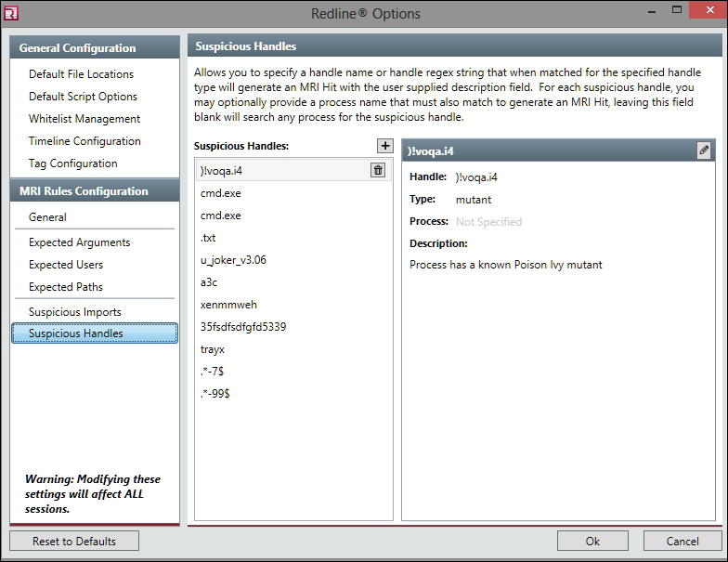
Task: Open Tag Configuration page
Action: pos(72,163)
